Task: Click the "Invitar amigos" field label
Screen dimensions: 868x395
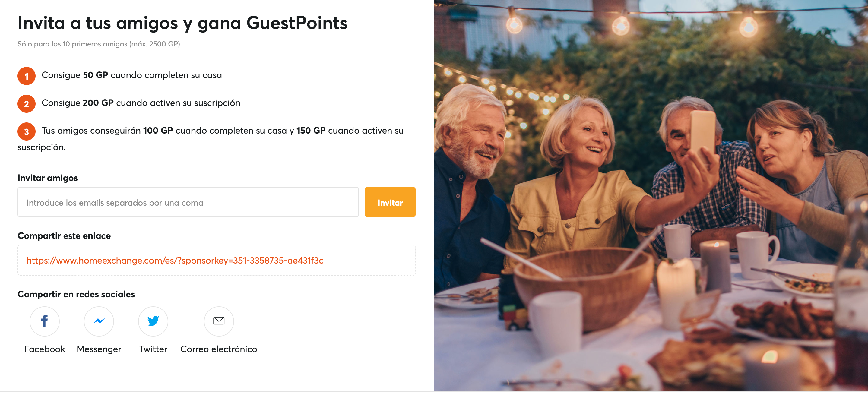Action: pos(48,178)
